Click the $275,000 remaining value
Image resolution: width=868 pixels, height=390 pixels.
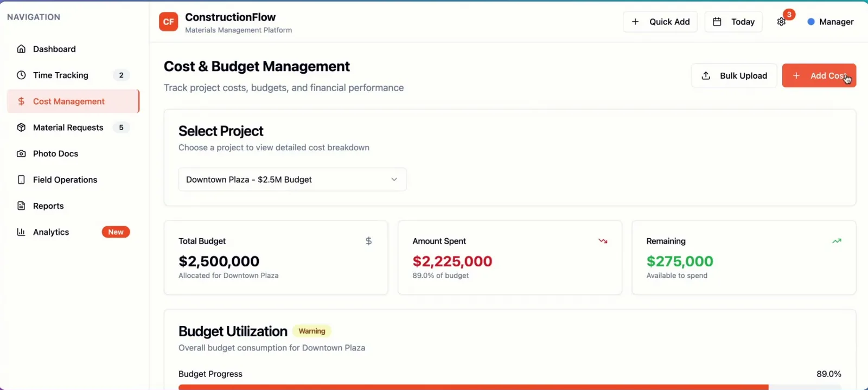[x=680, y=261]
